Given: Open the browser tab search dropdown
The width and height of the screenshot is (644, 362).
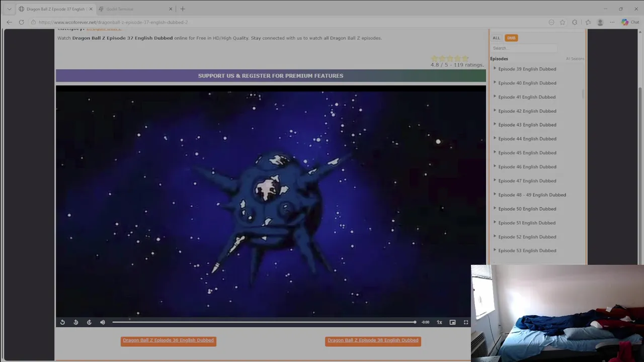Looking at the screenshot, I should [x=9, y=9].
